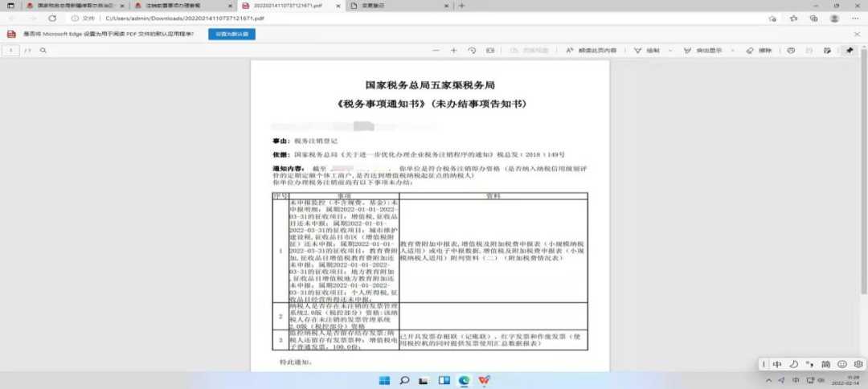This screenshot has width=868, height=389.
Task: Open the emoji panel on IME toolbar
Action: tap(842, 364)
